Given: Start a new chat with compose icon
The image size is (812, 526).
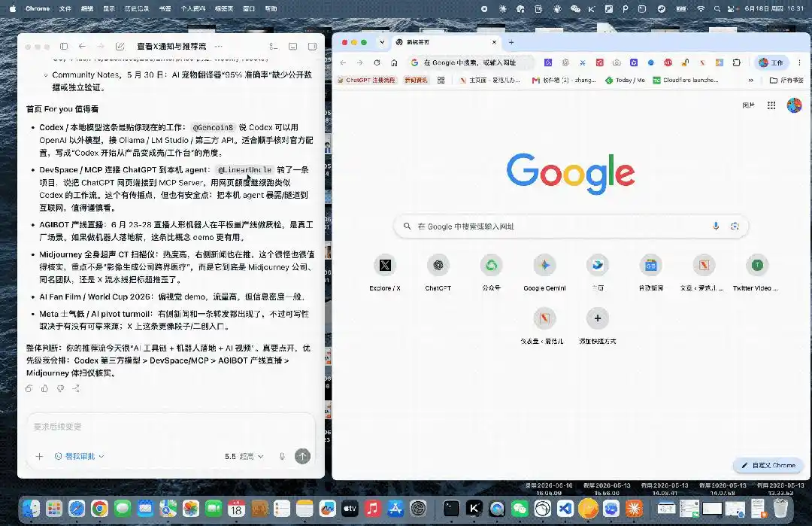Looking at the screenshot, I should click(120, 46).
